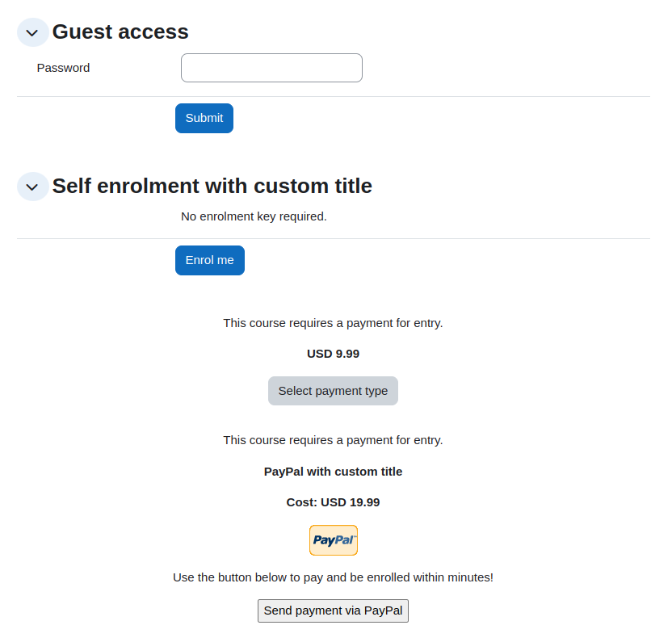Click the Password field label
The image size is (672, 642).
pos(64,68)
